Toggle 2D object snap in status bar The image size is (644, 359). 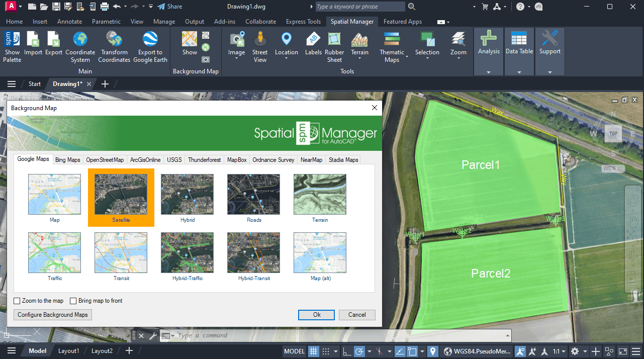point(413,351)
